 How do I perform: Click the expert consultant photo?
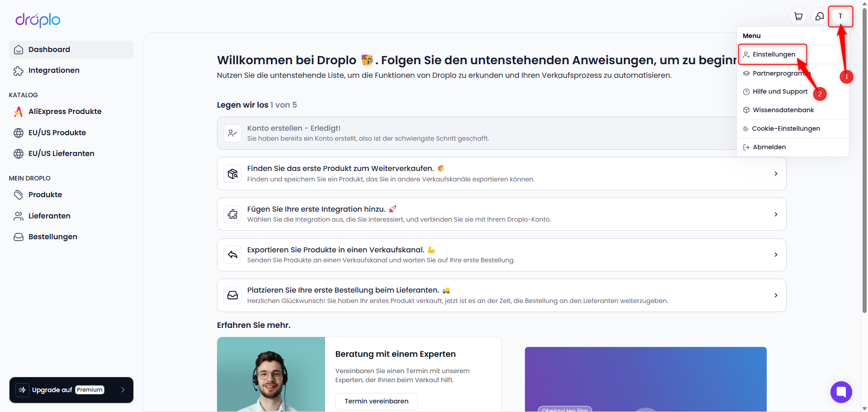click(x=271, y=374)
